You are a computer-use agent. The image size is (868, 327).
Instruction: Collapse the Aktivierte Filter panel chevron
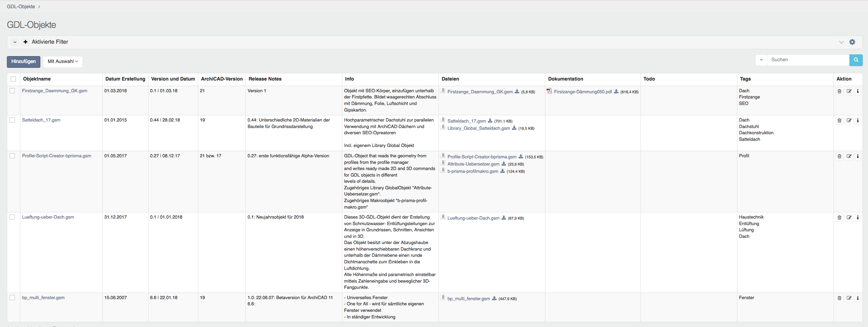[15, 42]
